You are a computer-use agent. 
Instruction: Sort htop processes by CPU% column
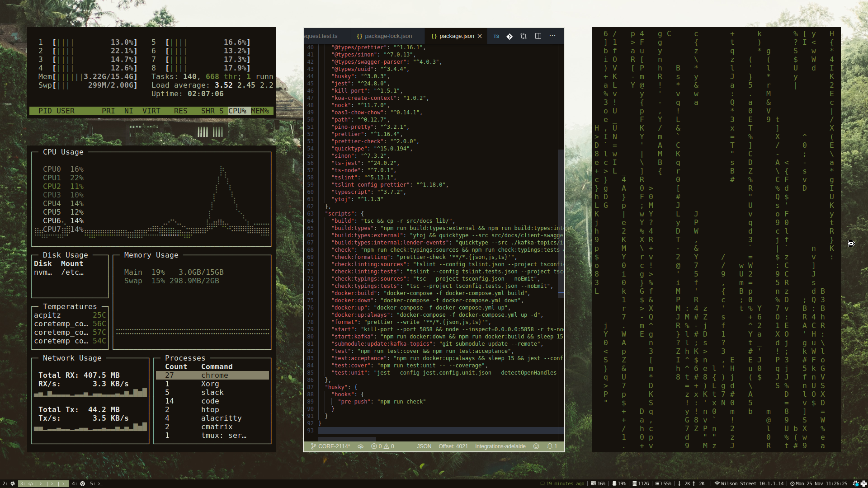[237, 111]
